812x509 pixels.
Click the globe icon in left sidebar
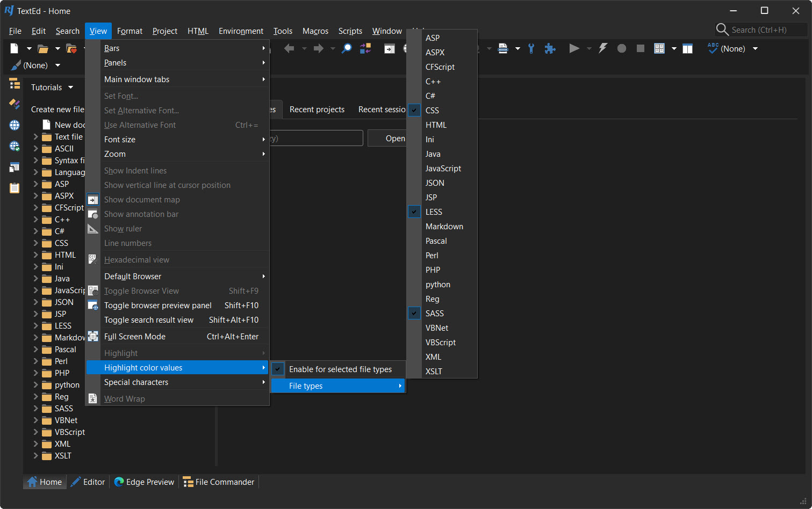(x=15, y=125)
